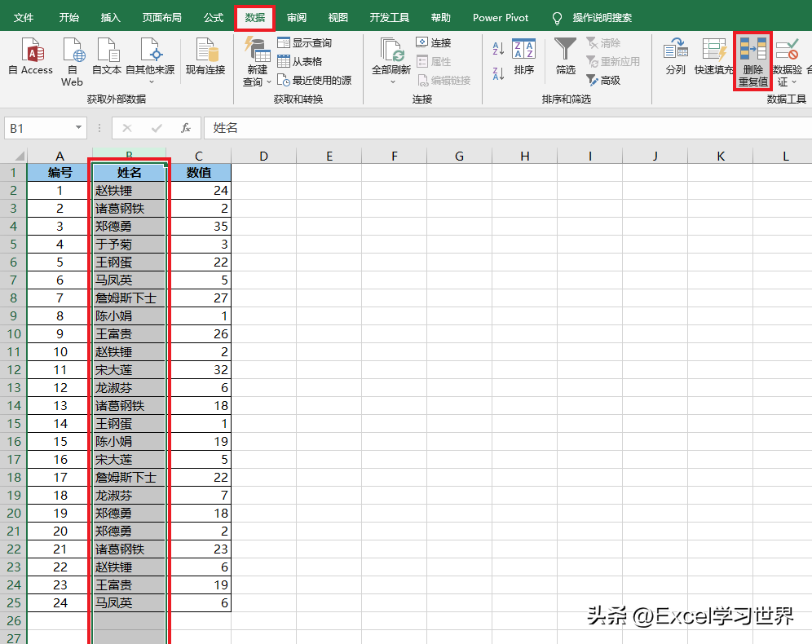The height and width of the screenshot is (644, 812).
Task: Select value 35 in column C
Action: 199,227
